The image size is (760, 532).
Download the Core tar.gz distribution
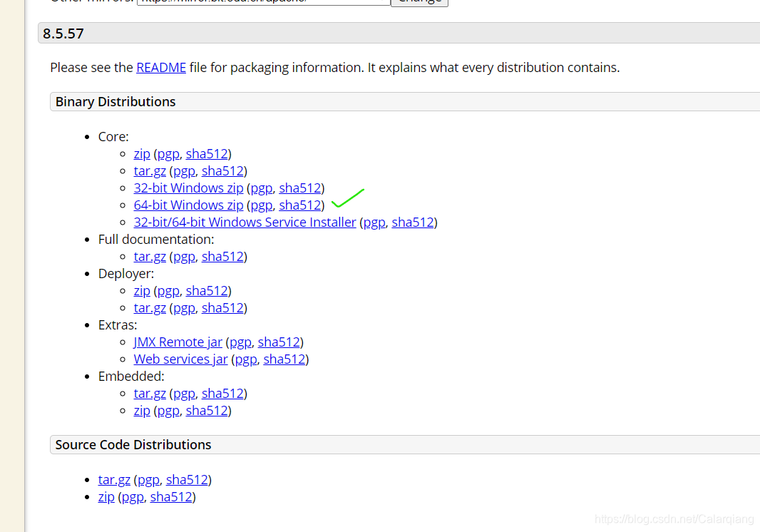[x=150, y=170]
